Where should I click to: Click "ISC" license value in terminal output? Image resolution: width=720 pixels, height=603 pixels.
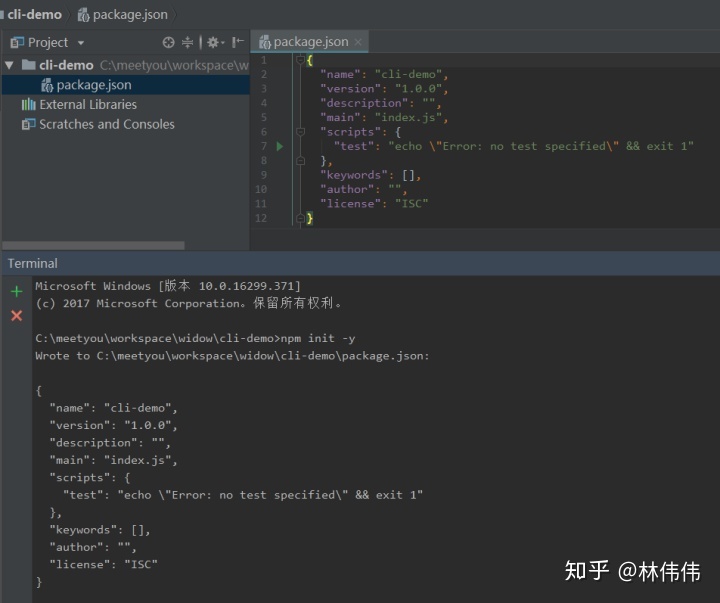tap(141, 564)
